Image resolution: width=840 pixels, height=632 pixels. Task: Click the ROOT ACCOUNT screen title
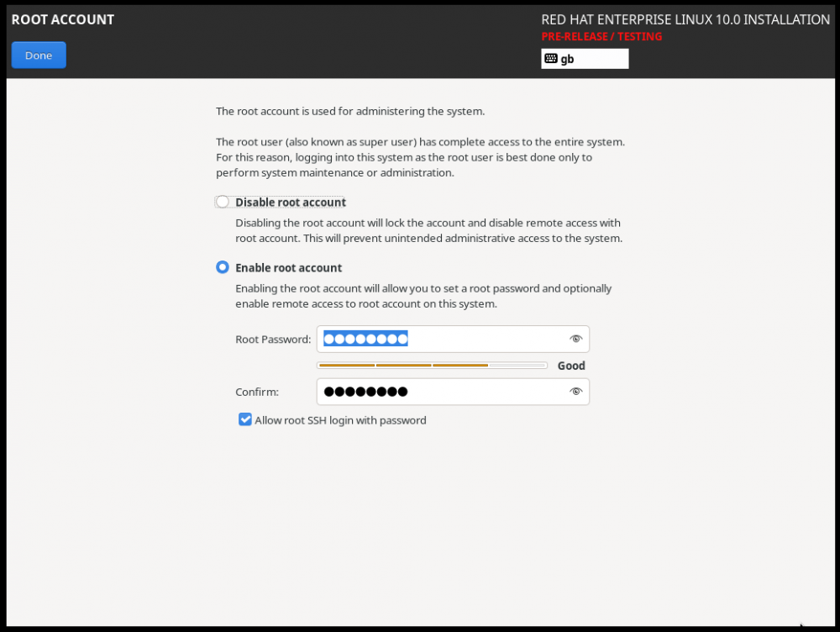click(62, 18)
